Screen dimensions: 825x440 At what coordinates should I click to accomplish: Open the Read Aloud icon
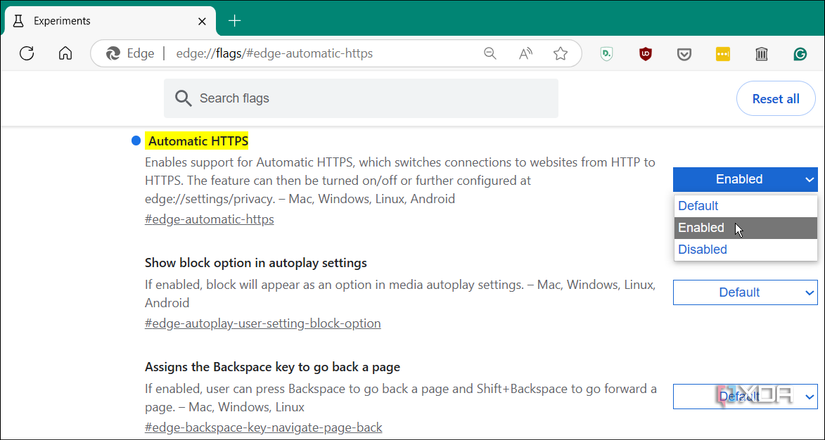coord(525,53)
